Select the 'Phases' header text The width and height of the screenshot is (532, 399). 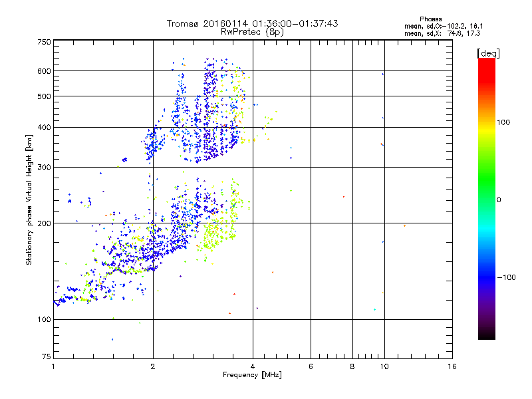(430, 19)
